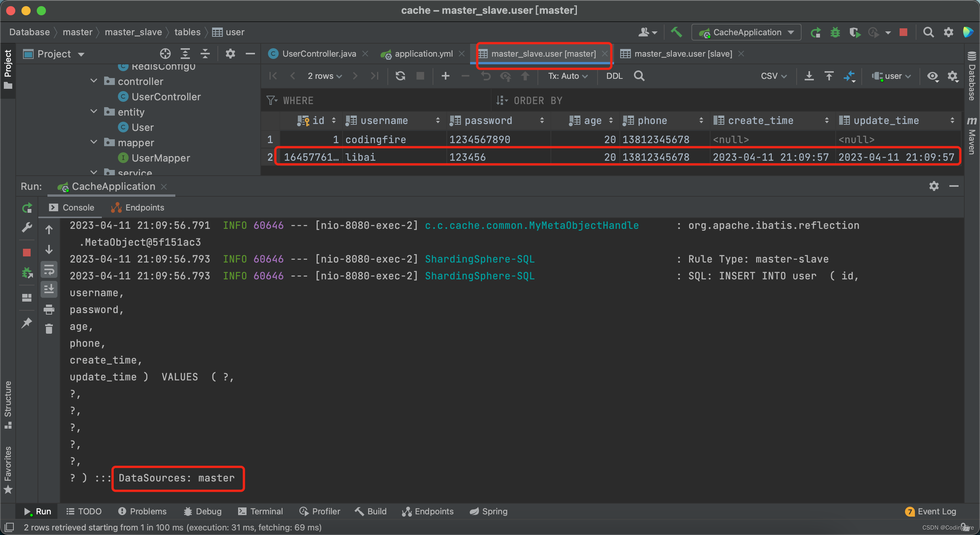This screenshot has width=980, height=535.
Task: Click the Print console output icon
Action: pyautogui.click(x=49, y=309)
